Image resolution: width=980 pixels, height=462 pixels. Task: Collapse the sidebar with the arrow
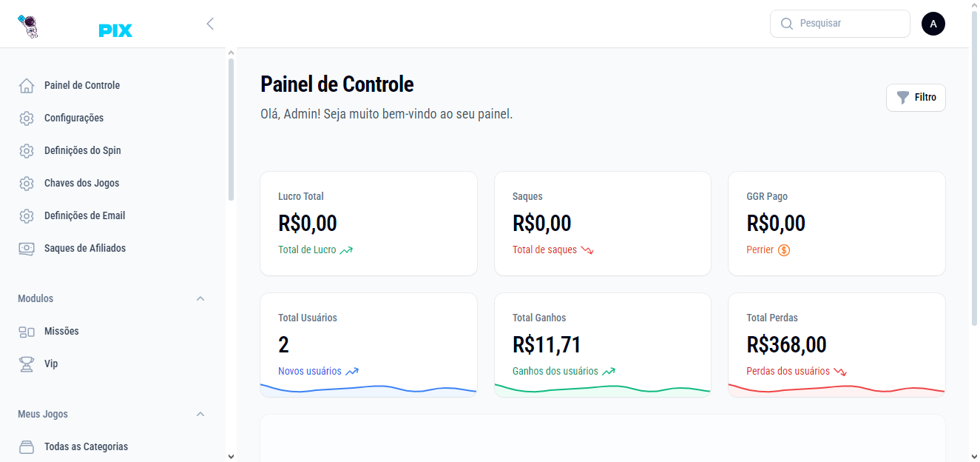[210, 24]
